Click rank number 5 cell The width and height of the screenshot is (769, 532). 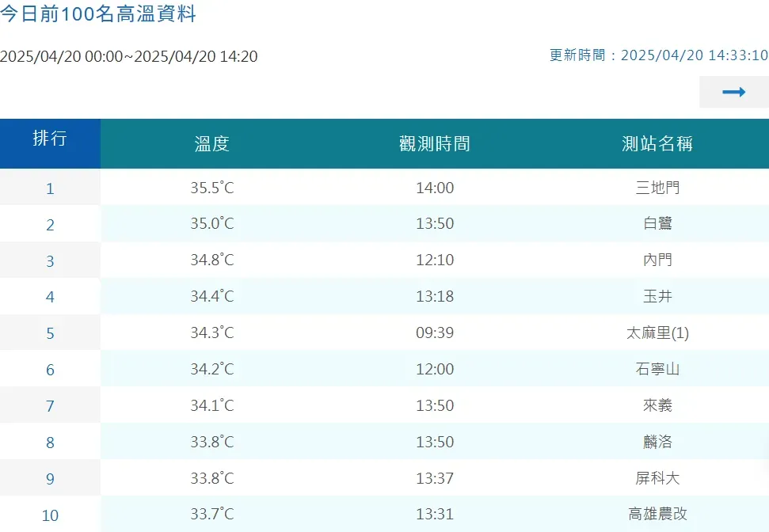(x=50, y=332)
